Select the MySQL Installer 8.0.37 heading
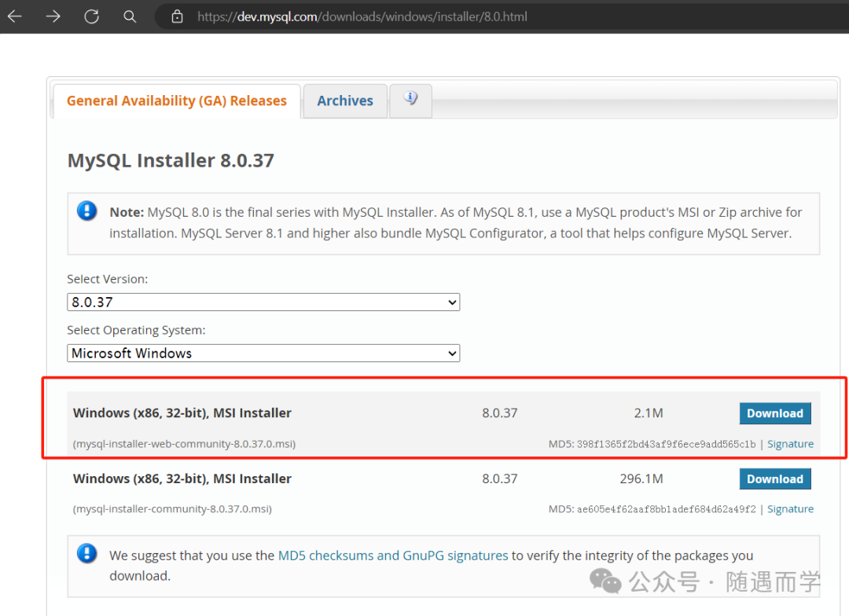849x616 pixels. tap(171, 161)
